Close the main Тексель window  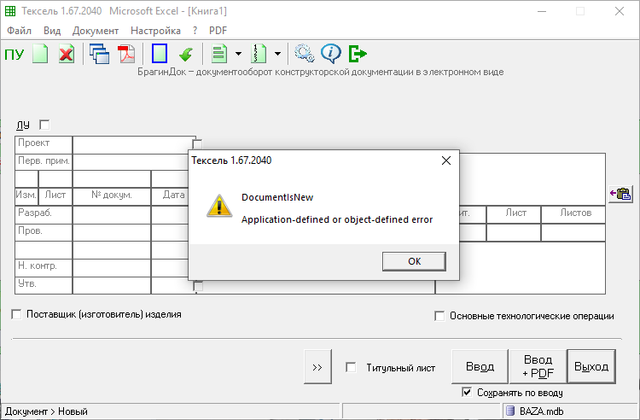619,11
